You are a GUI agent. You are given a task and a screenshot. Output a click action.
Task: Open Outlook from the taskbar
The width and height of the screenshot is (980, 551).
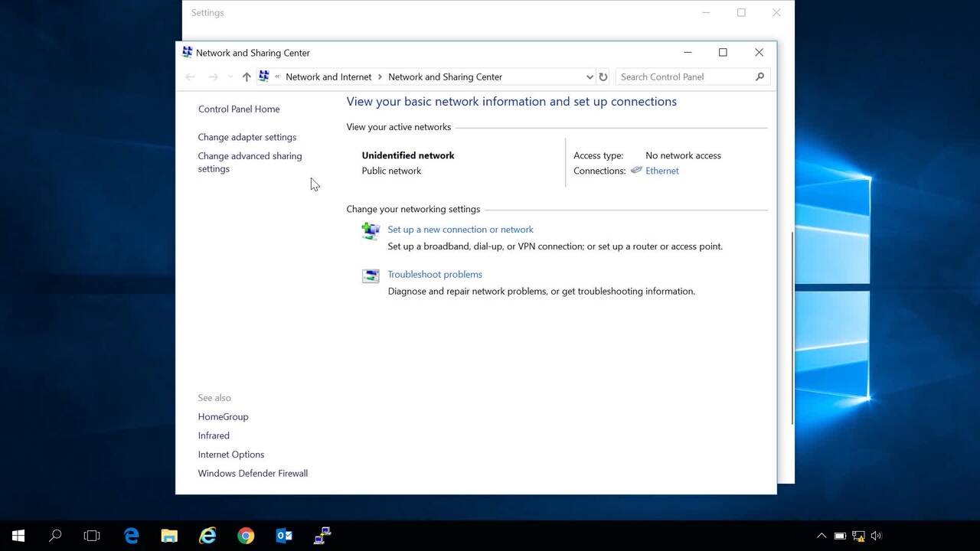pyautogui.click(x=284, y=536)
